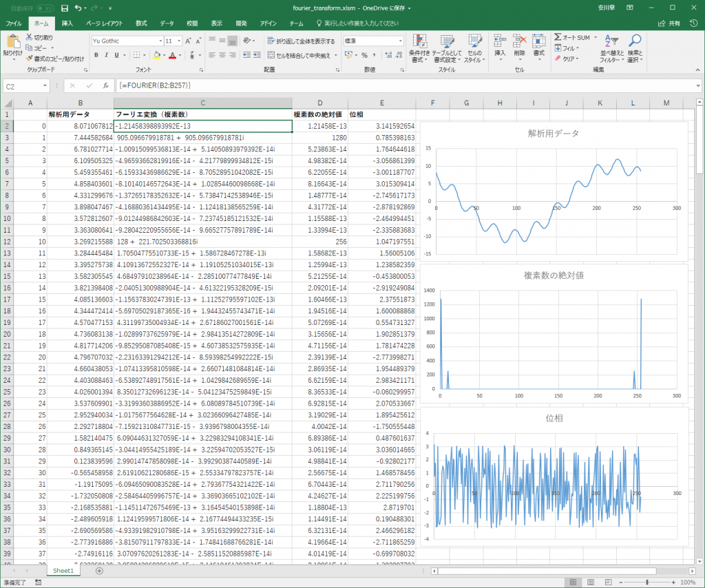Click the Find & Select magnifier icon
705x588 pixels.
[x=635, y=42]
